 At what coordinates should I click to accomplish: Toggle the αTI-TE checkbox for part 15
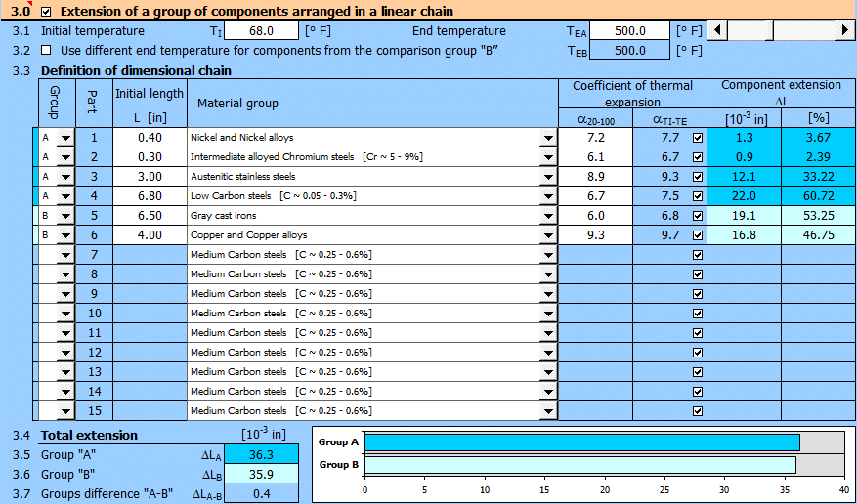[x=698, y=411]
